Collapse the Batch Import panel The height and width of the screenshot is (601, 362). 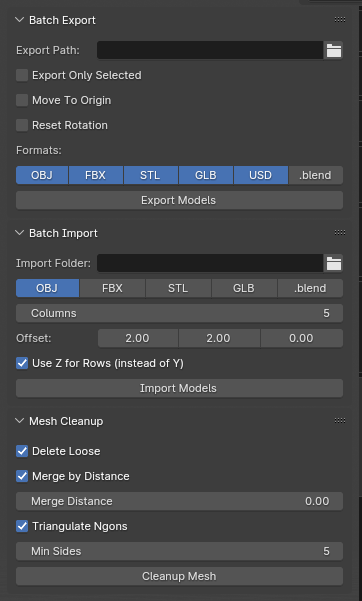(x=20, y=233)
